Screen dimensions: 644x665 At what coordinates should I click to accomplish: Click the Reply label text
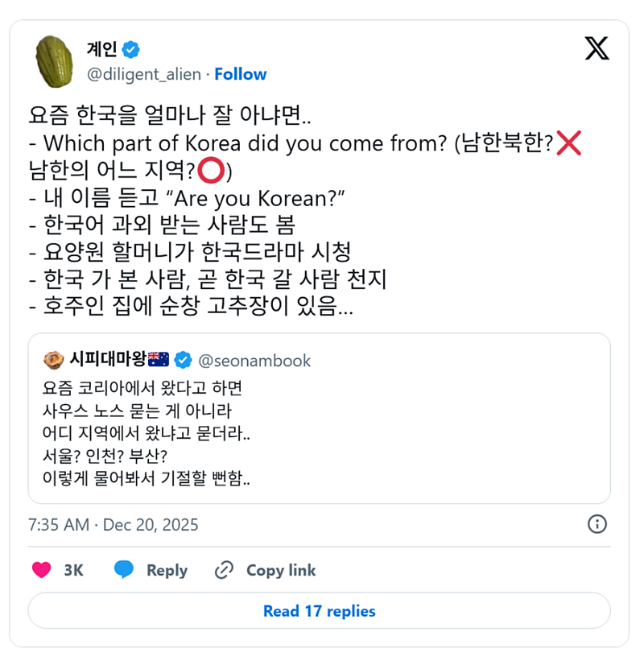167,570
